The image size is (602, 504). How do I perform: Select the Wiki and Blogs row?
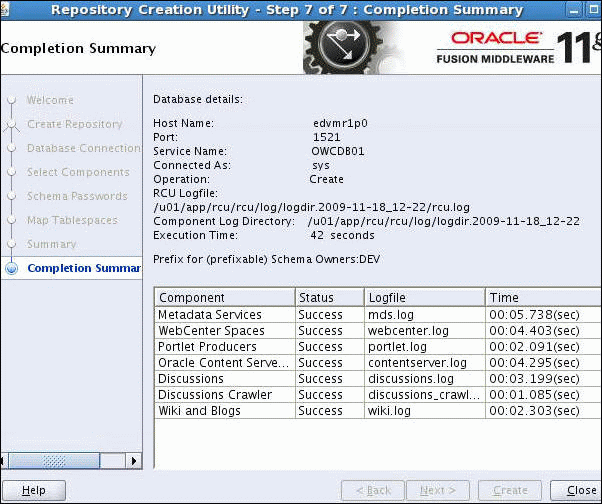[x=378, y=411]
